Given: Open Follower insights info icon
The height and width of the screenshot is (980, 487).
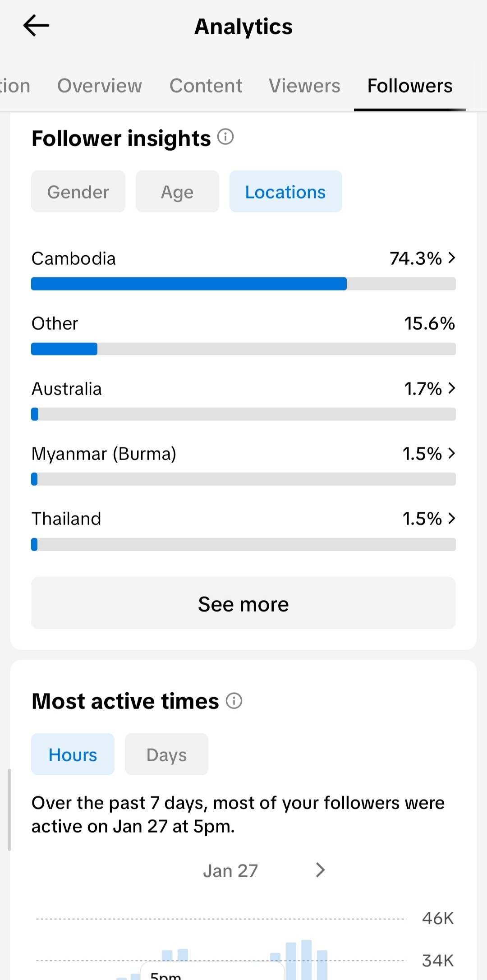Looking at the screenshot, I should tap(225, 137).
